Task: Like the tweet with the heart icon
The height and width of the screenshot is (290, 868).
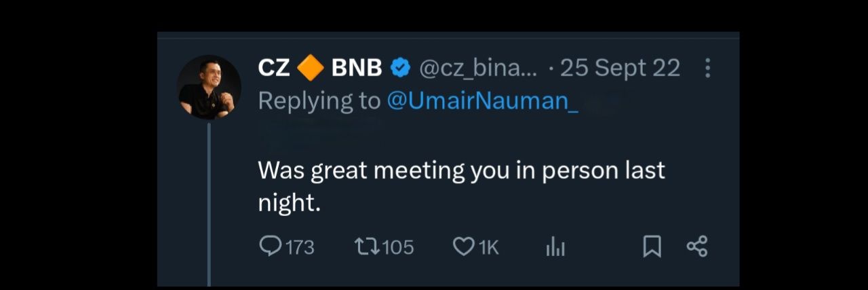Action: click(464, 247)
